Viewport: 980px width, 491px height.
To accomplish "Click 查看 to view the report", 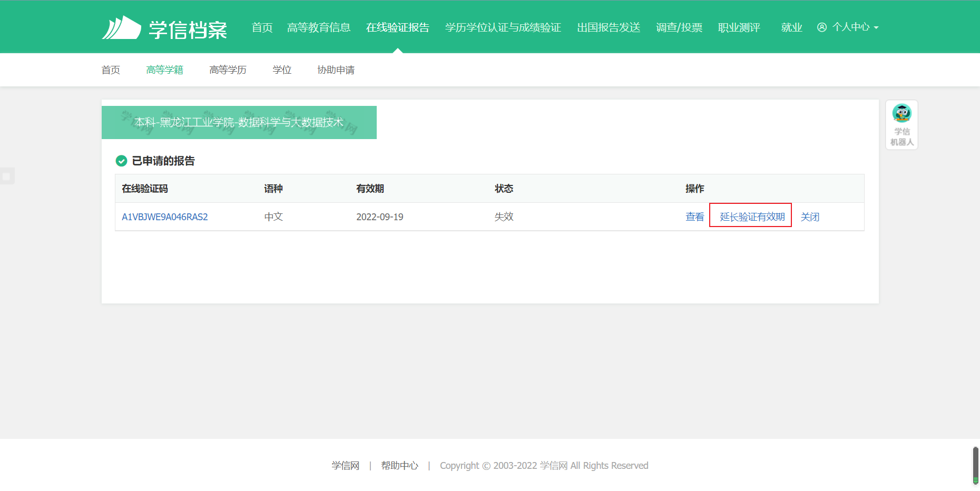I will pyautogui.click(x=695, y=217).
